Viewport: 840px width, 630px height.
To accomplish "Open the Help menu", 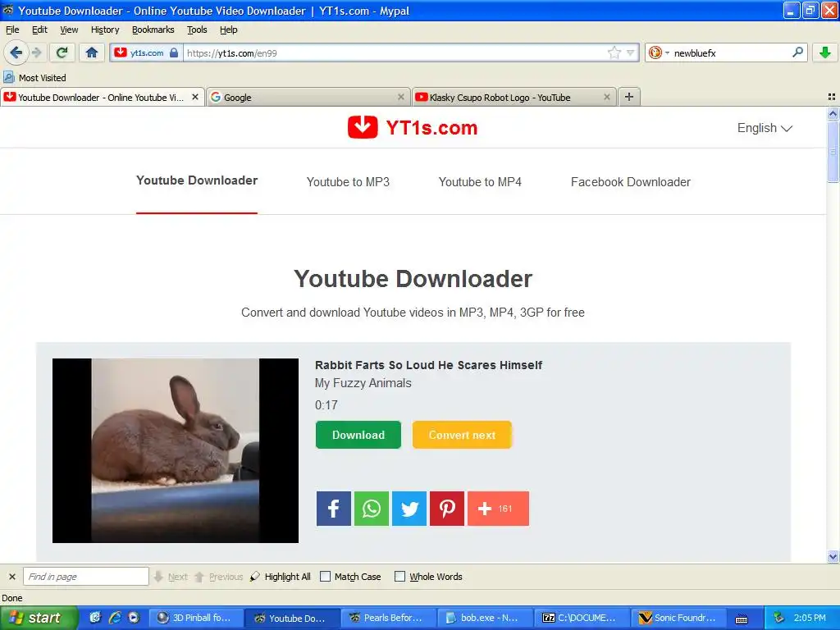I will point(229,30).
